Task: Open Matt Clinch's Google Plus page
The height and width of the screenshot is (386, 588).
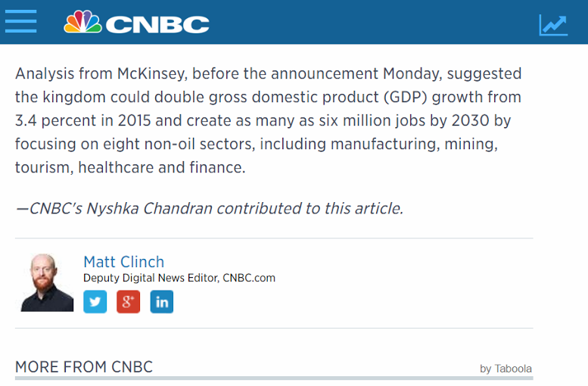Action: click(128, 301)
